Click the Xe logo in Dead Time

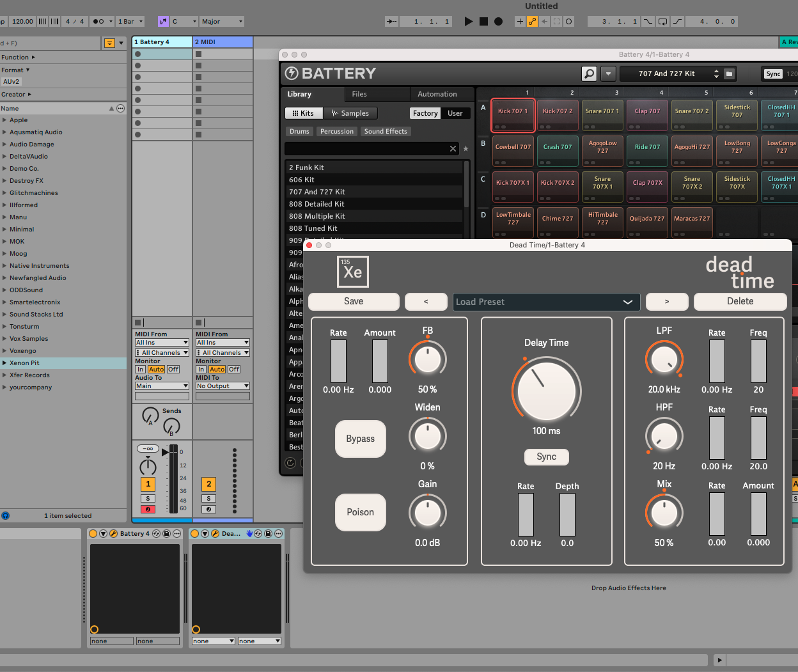point(353,272)
